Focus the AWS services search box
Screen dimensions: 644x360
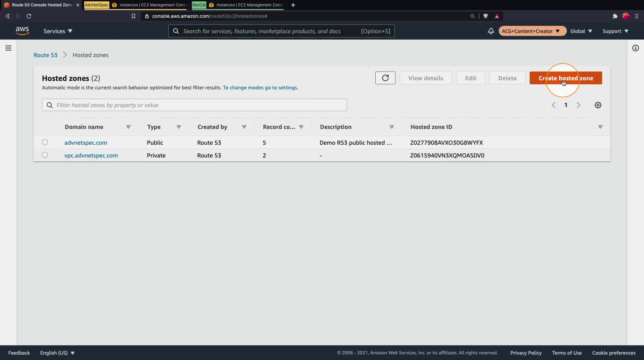(x=281, y=31)
